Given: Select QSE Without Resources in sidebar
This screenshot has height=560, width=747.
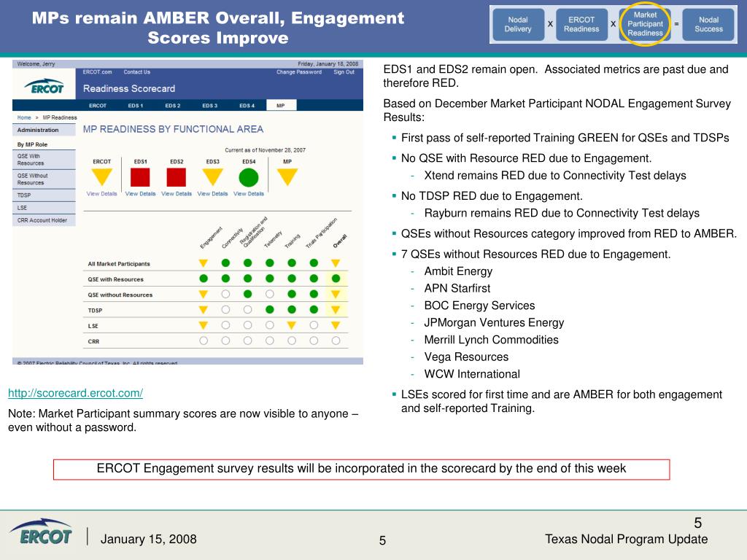Looking at the screenshot, I should click(44, 179).
